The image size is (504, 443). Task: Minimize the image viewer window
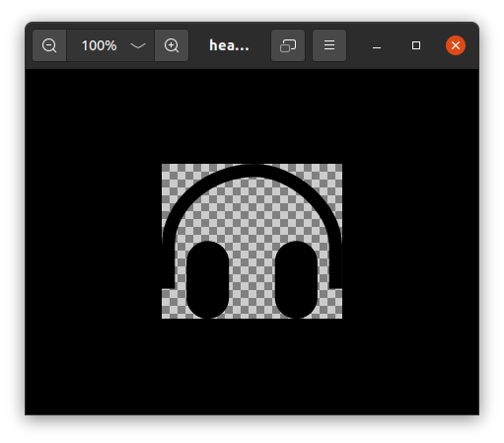377,45
